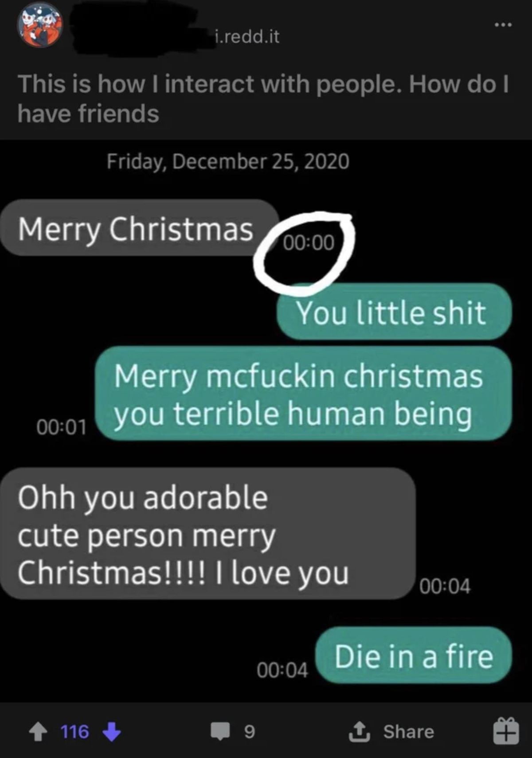Screen dimensions: 532x758
Task: Downvote the post
Action: point(112,732)
